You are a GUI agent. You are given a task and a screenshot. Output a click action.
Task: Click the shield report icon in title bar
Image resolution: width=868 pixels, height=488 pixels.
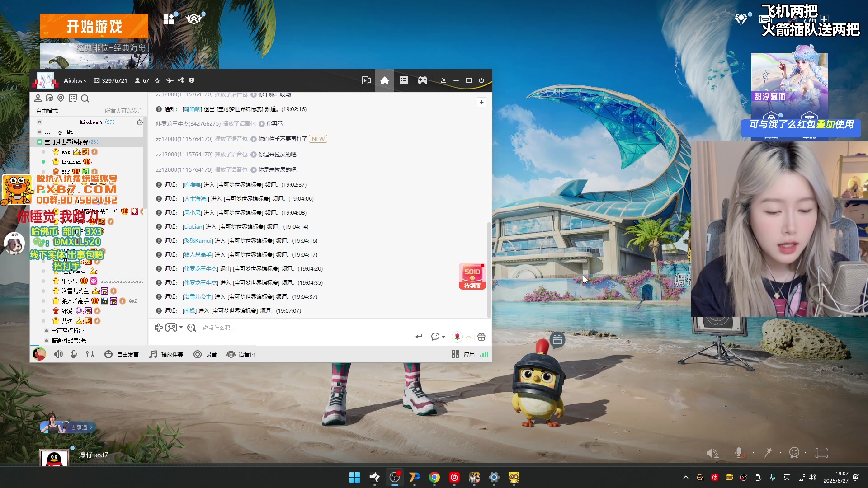(192, 80)
